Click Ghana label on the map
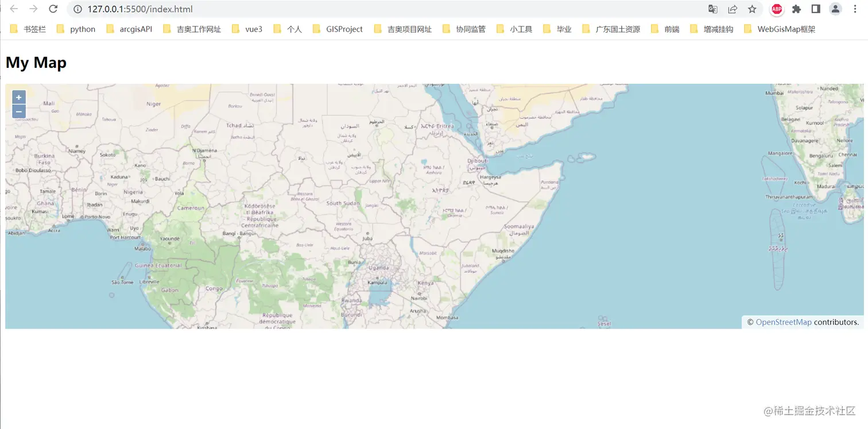Viewport: 868px width, 429px height. (x=45, y=203)
